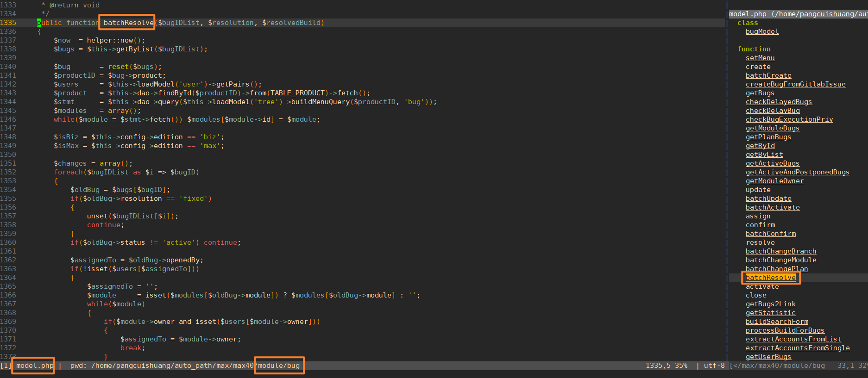This screenshot has width=868, height=378.
Task: Go to getStatistic function tag
Action: pos(770,313)
